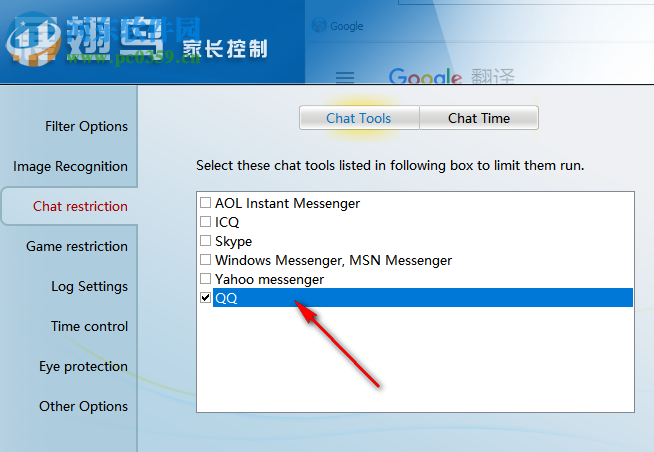Open Filter Options in the sidebar

point(86,126)
